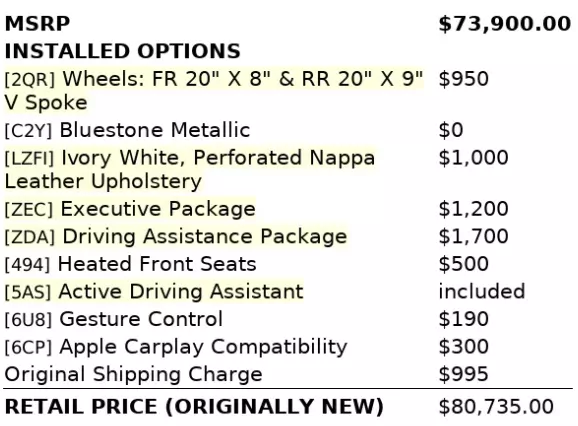Click the $1,000 upholstery price
The width and height of the screenshot is (578, 426).
coord(473,158)
